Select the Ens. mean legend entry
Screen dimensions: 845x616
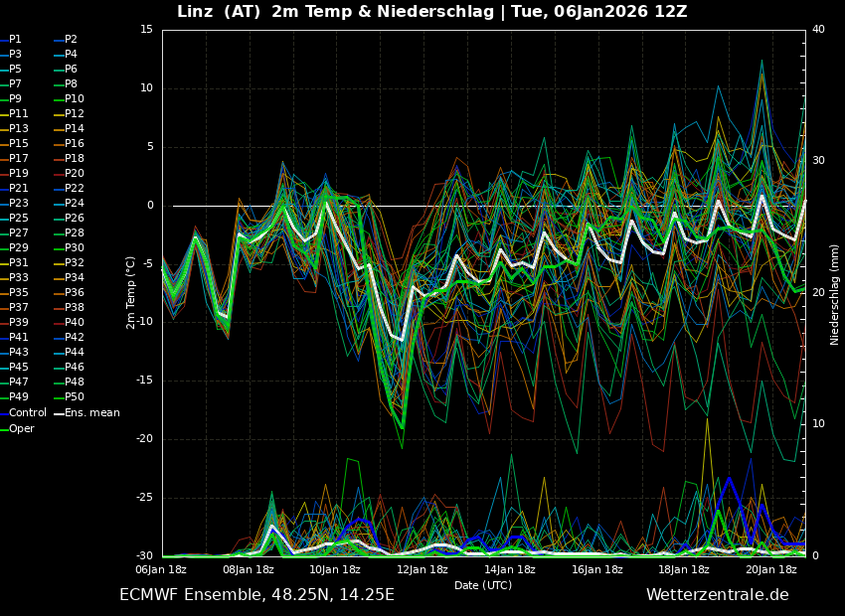tap(91, 412)
